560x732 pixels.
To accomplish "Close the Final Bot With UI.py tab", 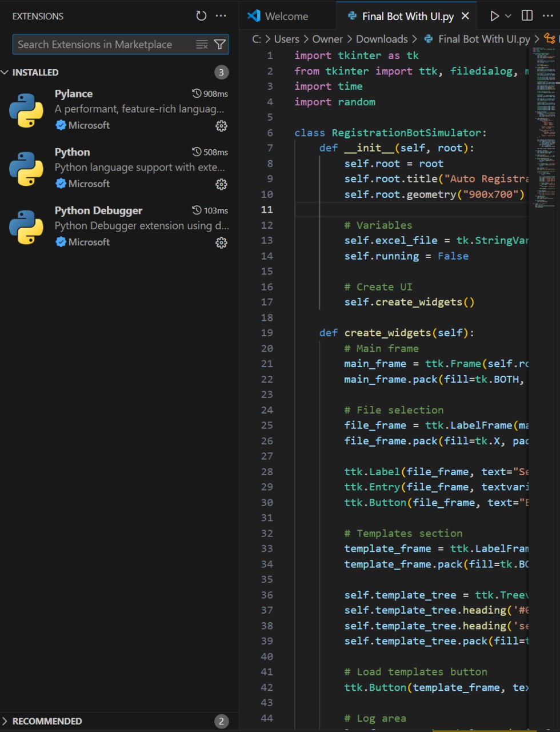I will (465, 16).
